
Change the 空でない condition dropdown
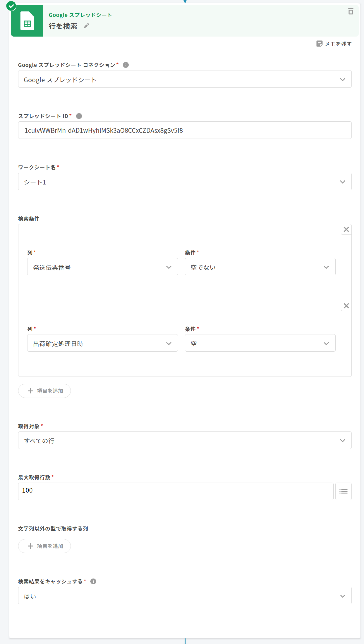point(260,267)
